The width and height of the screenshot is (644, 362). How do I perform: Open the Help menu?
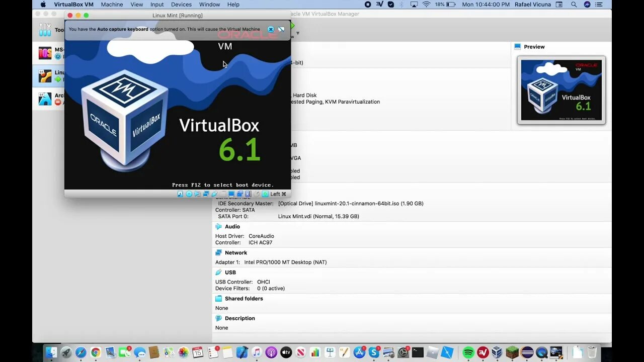point(233,5)
